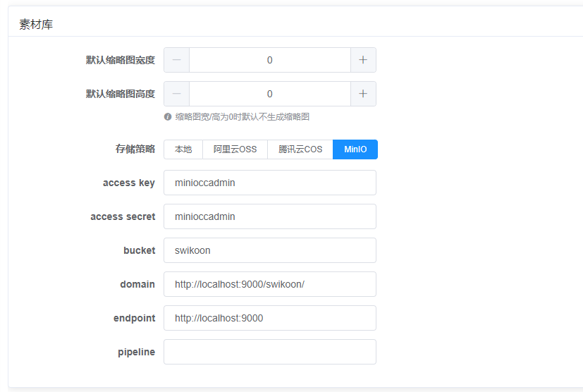Decrease default thumbnail width with minus button

[x=176, y=60]
